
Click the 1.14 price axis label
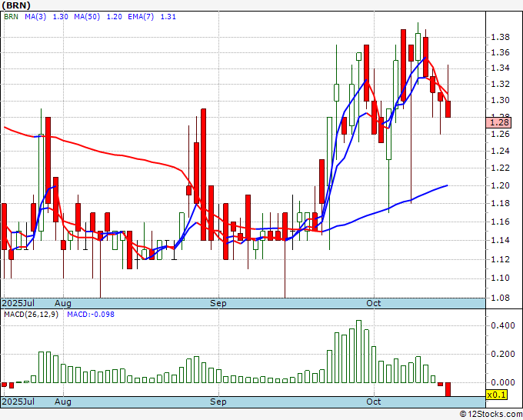point(501,240)
